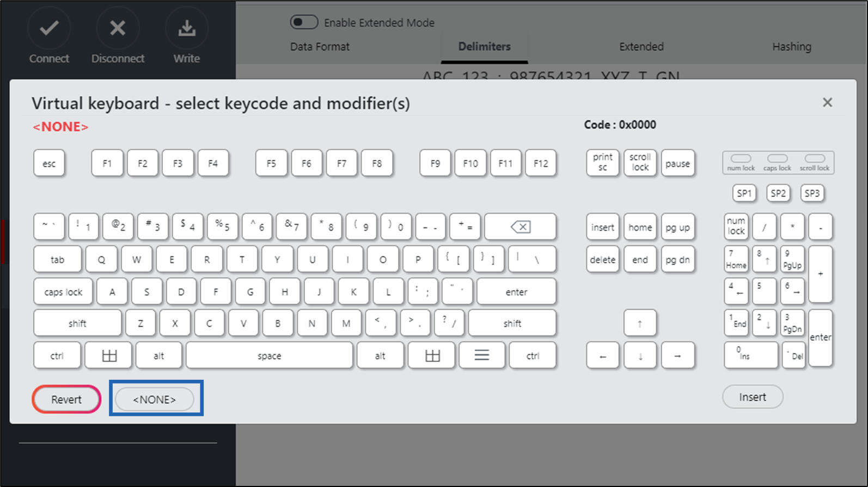
Task: Select the numpad num lock key
Action: point(736,226)
